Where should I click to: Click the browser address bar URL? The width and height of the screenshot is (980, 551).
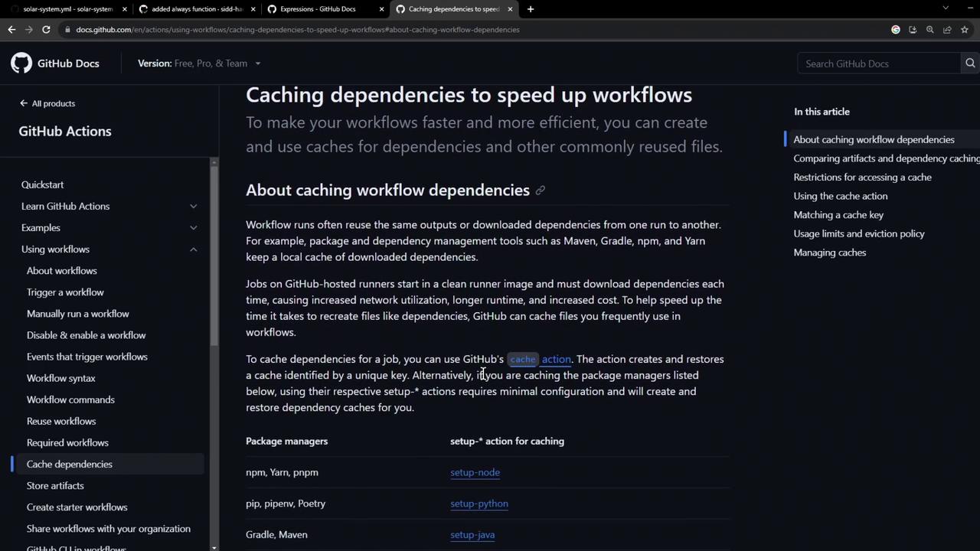tap(298, 30)
